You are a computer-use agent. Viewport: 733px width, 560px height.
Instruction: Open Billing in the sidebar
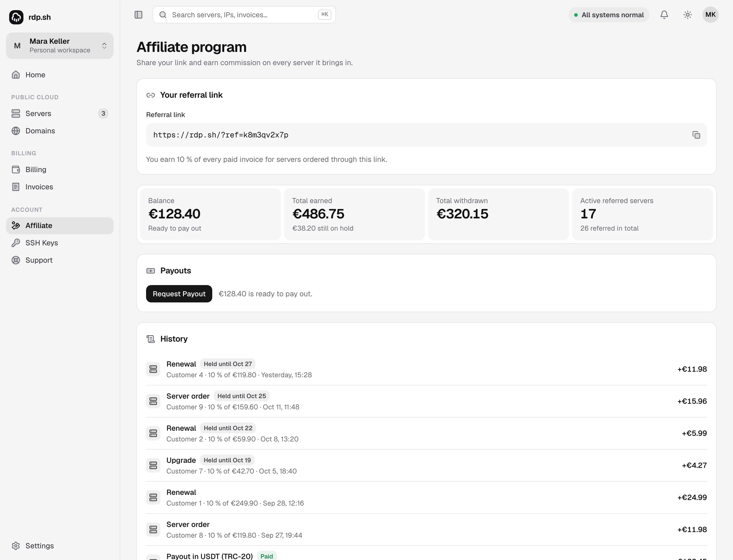tap(60, 169)
